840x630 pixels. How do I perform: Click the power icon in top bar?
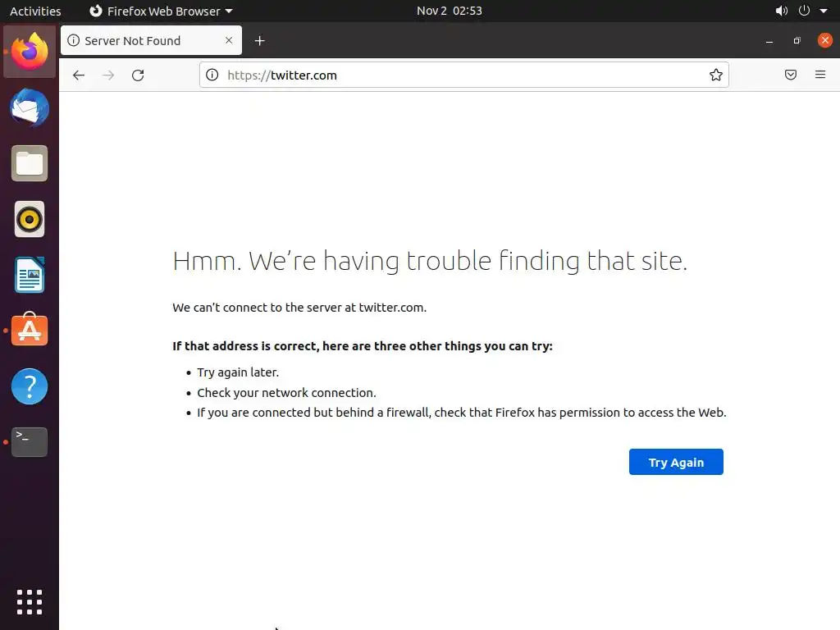pyautogui.click(x=804, y=11)
